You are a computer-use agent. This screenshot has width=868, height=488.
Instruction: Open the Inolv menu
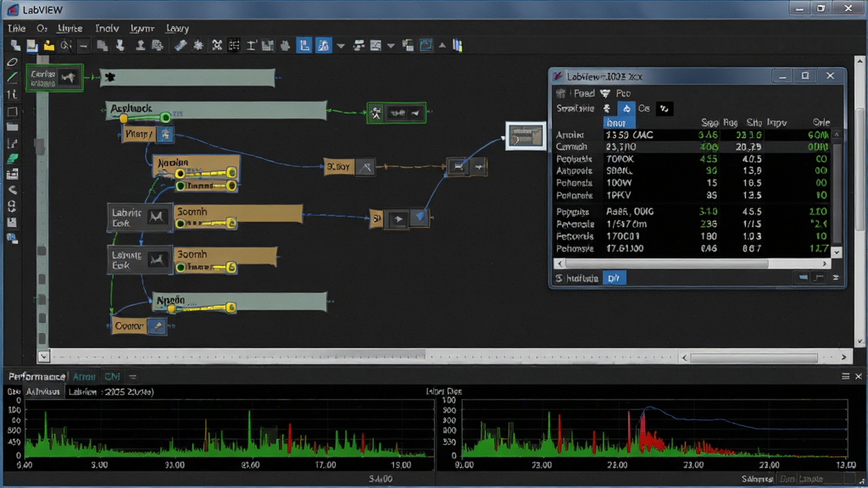click(107, 28)
